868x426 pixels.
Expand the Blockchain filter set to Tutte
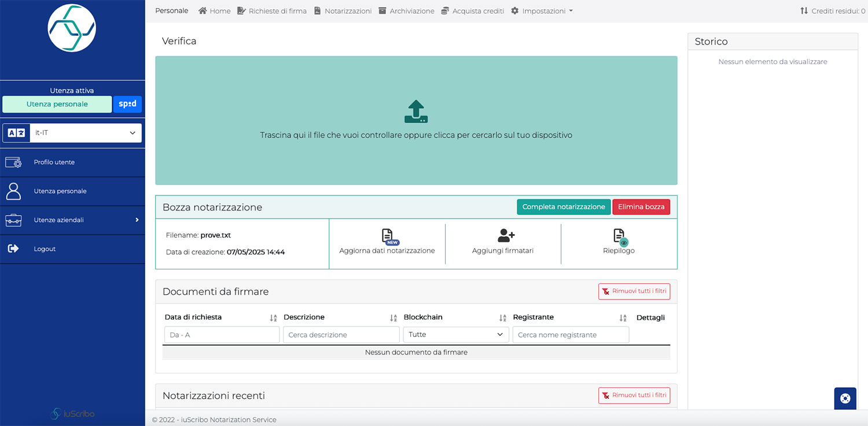(455, 334)
